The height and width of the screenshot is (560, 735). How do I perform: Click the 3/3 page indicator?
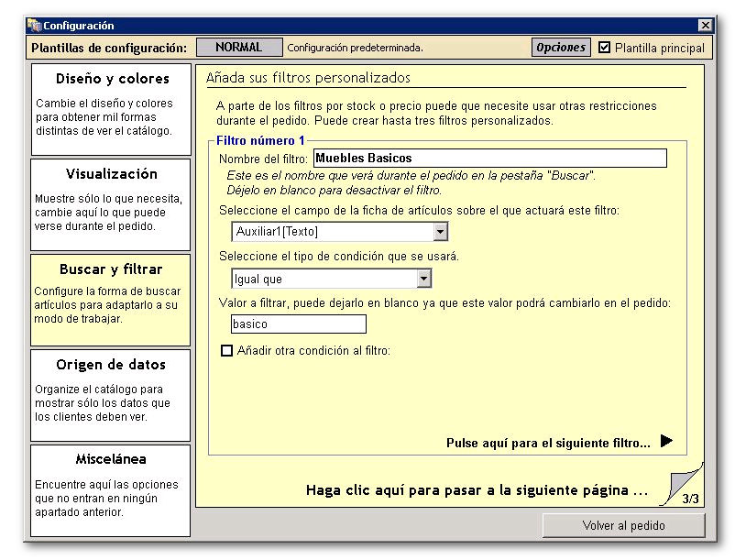click(x=690, y=499)
